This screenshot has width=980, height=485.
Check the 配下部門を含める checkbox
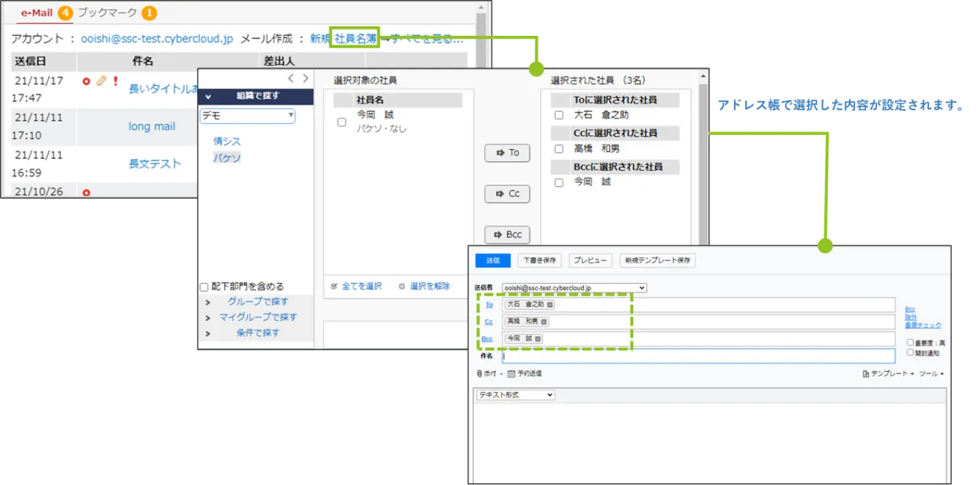pyautogui.click(x=204, y=287)
